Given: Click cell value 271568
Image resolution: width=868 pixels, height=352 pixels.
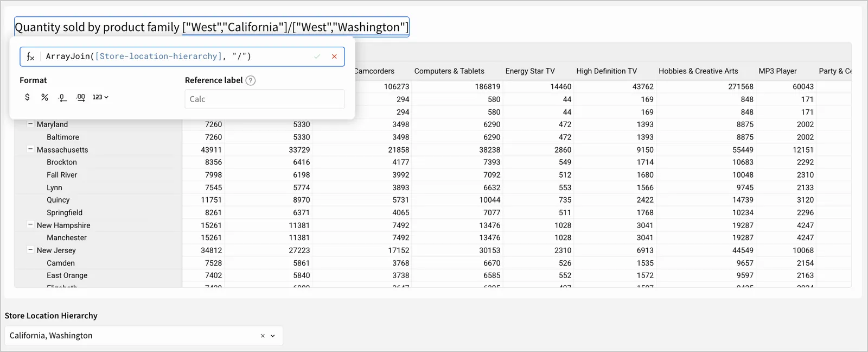Looking at the screenshot, I should coord(741,86).
